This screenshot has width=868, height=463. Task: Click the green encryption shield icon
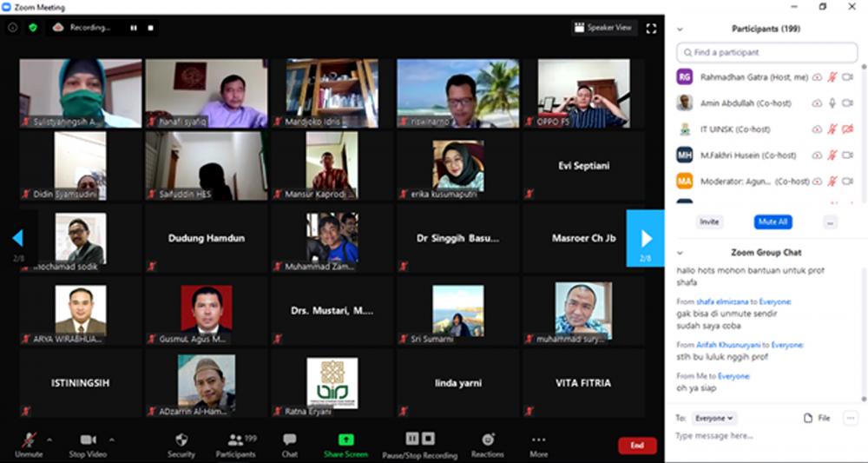pos(33,28)
